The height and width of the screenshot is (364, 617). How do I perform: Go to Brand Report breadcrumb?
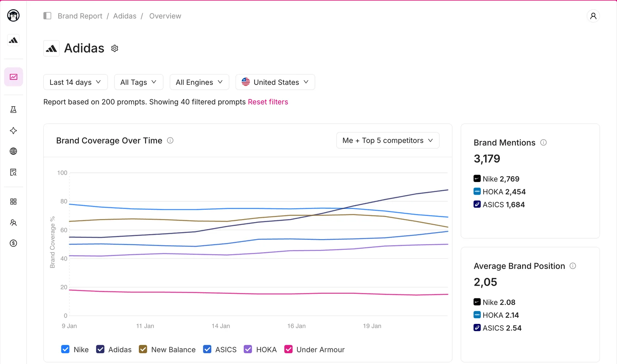pyautogui.click(x=80, y=16)
